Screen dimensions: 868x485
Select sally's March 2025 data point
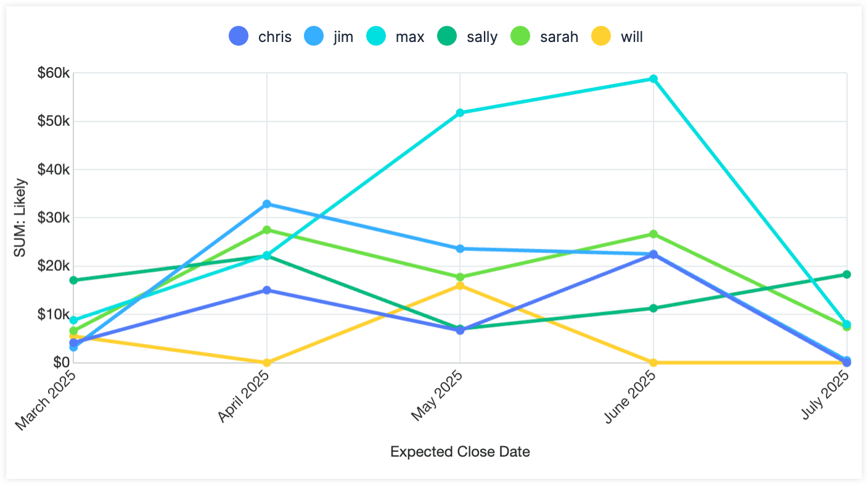tap(74, 280)
